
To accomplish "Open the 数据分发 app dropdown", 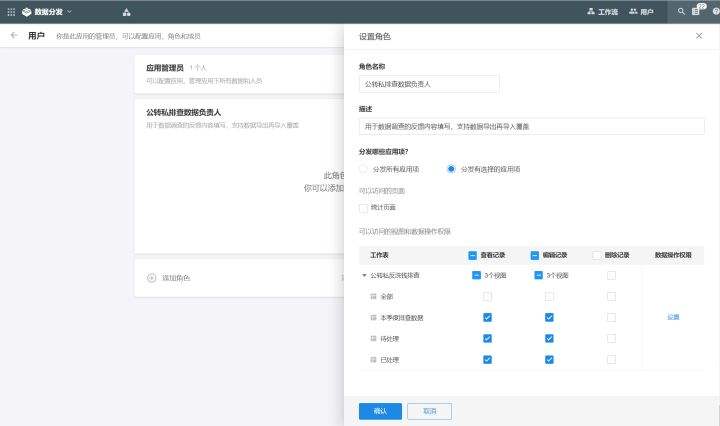I will click(48, 11).
